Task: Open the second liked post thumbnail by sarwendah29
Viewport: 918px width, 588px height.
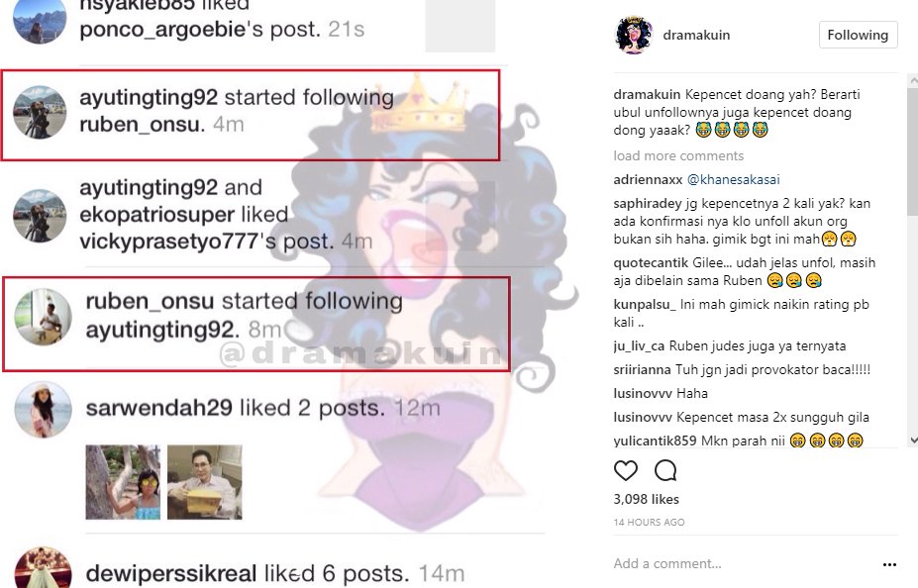Action: pyautogui.click(x=205, y=482)
